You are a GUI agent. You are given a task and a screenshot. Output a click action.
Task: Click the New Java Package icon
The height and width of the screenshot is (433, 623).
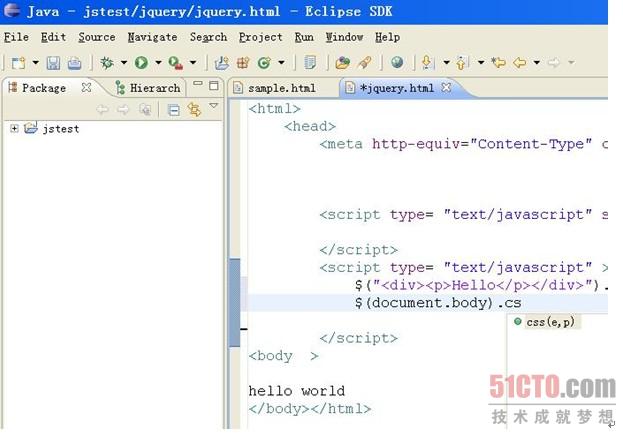pyautogui.click(x=243, y=63)
